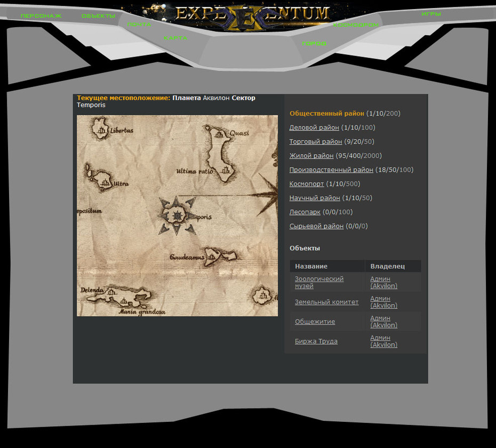Click the west arrow beside Temporis island
496x448 pixels.
point(163,216)
